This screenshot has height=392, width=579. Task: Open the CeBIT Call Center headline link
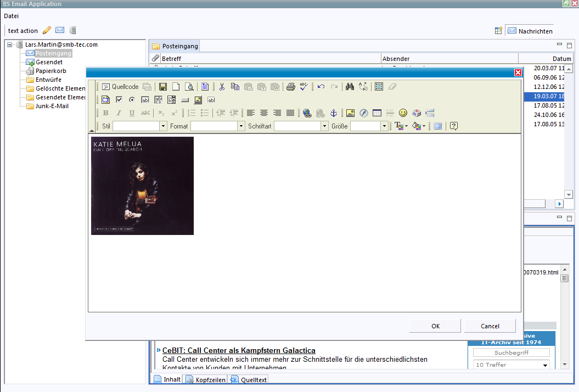pyautogui.click(x=239, y=350)
